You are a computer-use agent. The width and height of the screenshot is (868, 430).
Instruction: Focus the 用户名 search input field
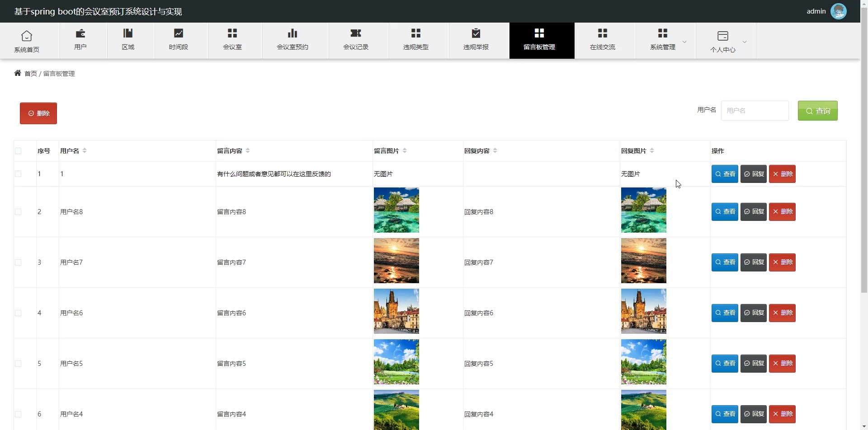pos(755,111)
